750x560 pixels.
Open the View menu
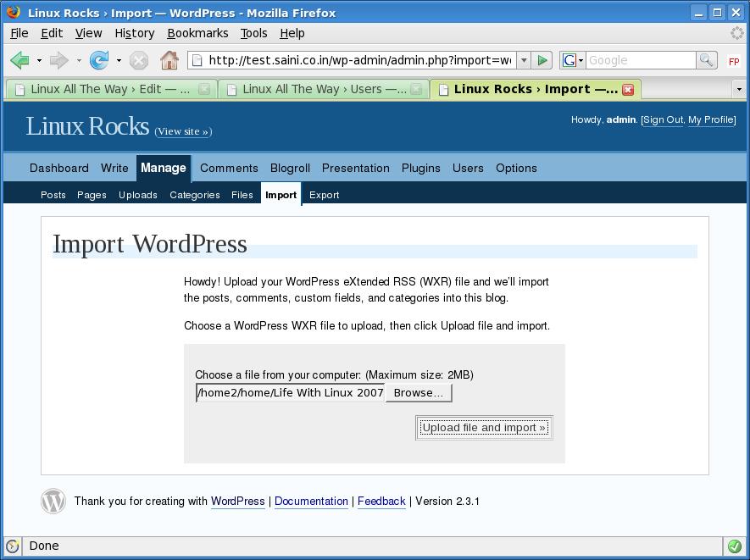pyautogui.click(x=88, y=33)
